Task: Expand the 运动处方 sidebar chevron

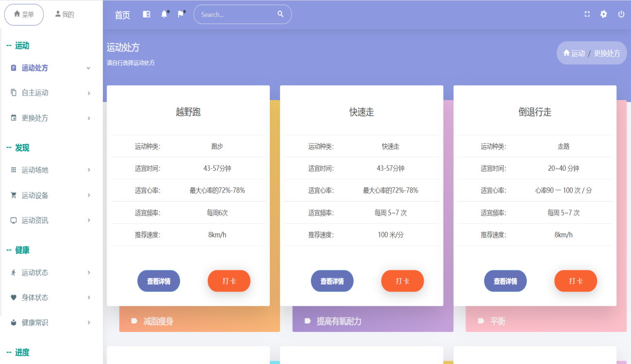Action: point(88,68)
